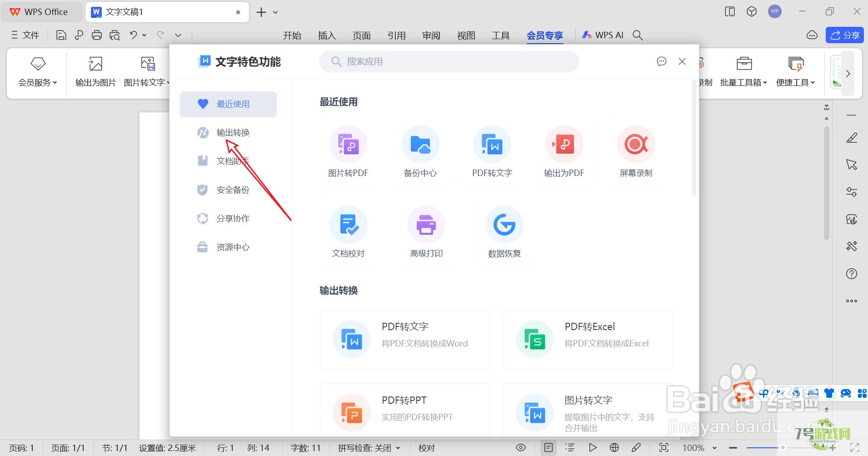This screenshot has height=456, width=868.
Task: Switch to the 开始 ribbon tab
Action: [x=292, y=35]
